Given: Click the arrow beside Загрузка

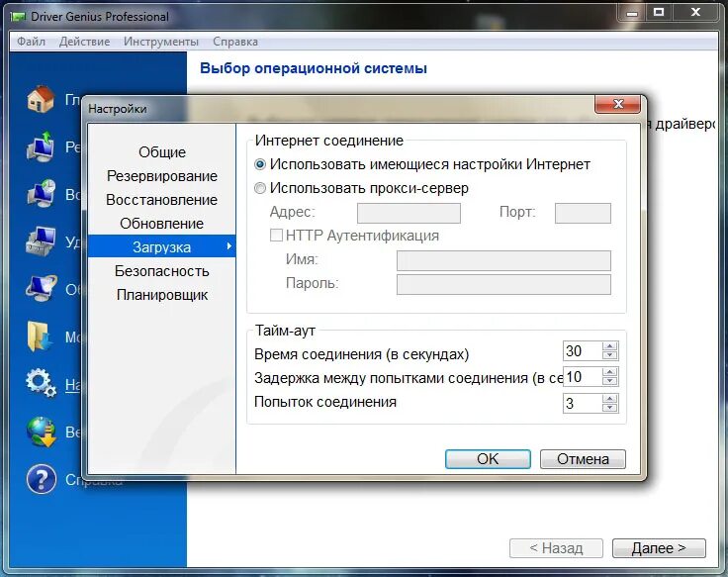Looking at the screenshot, I should (x=229, y=246).
